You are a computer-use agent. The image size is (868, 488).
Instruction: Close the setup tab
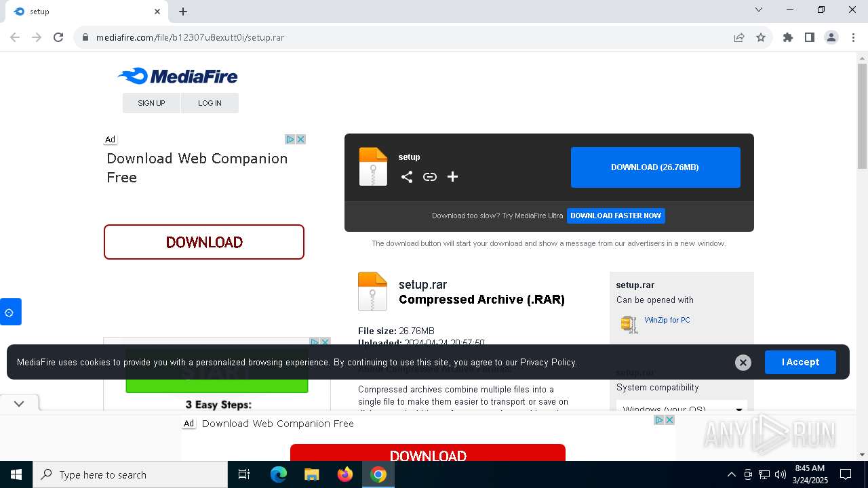tap(157, 12)
